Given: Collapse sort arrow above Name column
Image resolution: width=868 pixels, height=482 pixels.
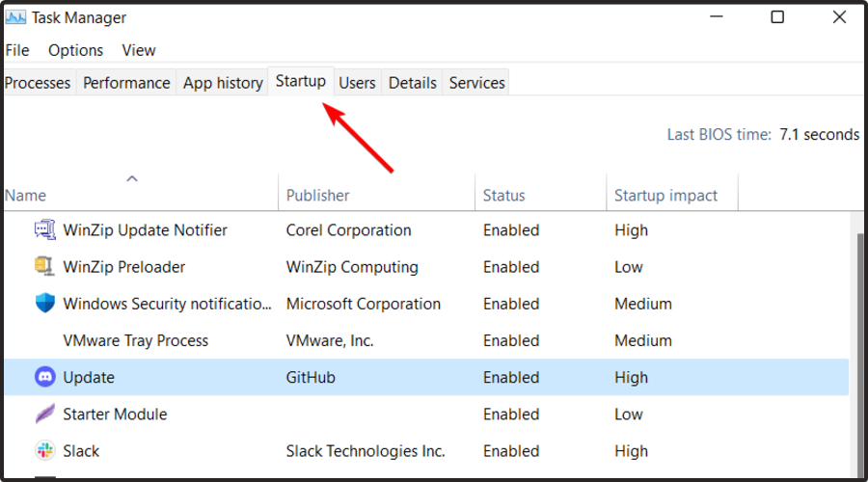Looking at the screenshot, I should click(x=132, y=178).
